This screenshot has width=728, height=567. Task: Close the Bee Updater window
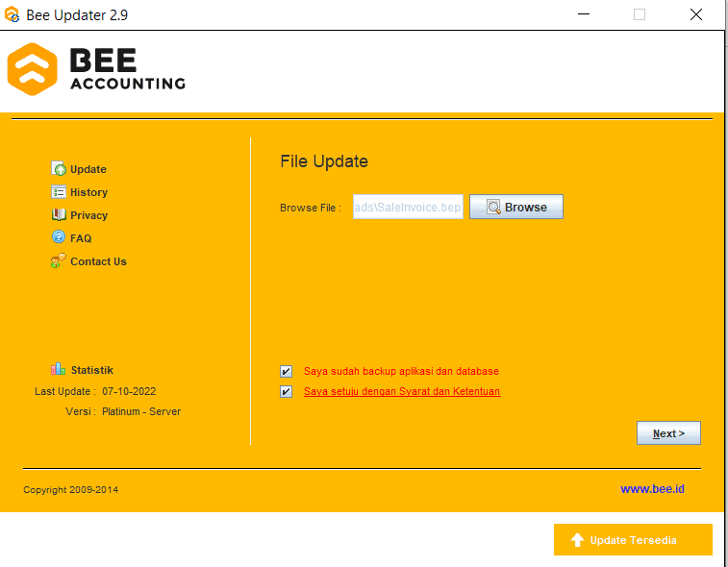tap(696, 14)
